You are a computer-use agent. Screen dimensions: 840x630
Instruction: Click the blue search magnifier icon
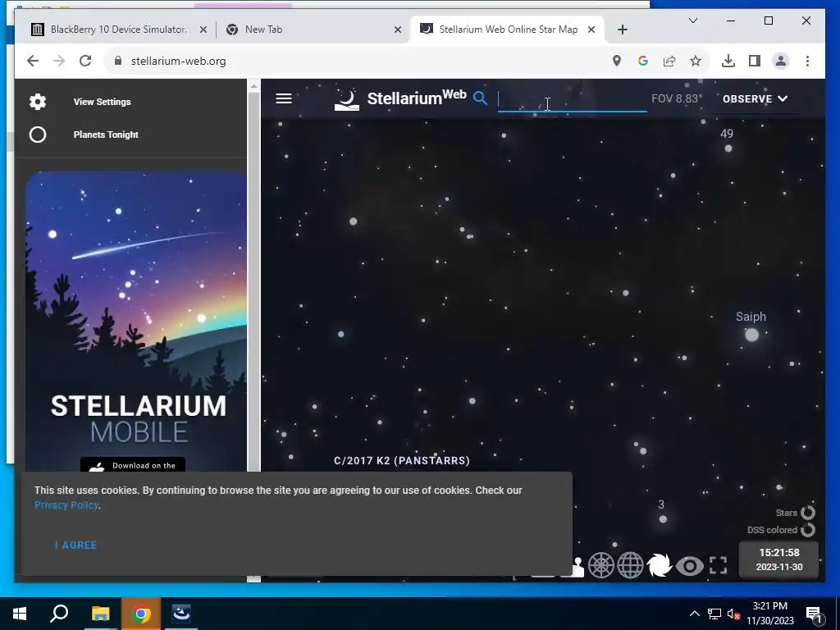[x=480, y=98]
